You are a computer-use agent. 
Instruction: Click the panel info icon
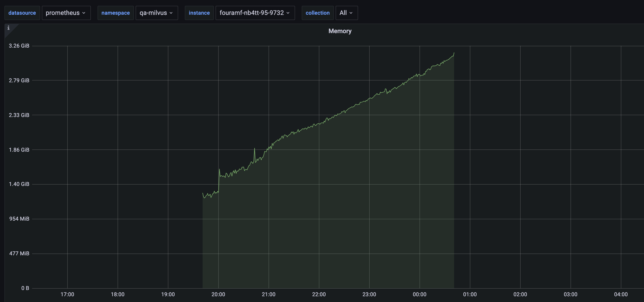click(9, 28)
